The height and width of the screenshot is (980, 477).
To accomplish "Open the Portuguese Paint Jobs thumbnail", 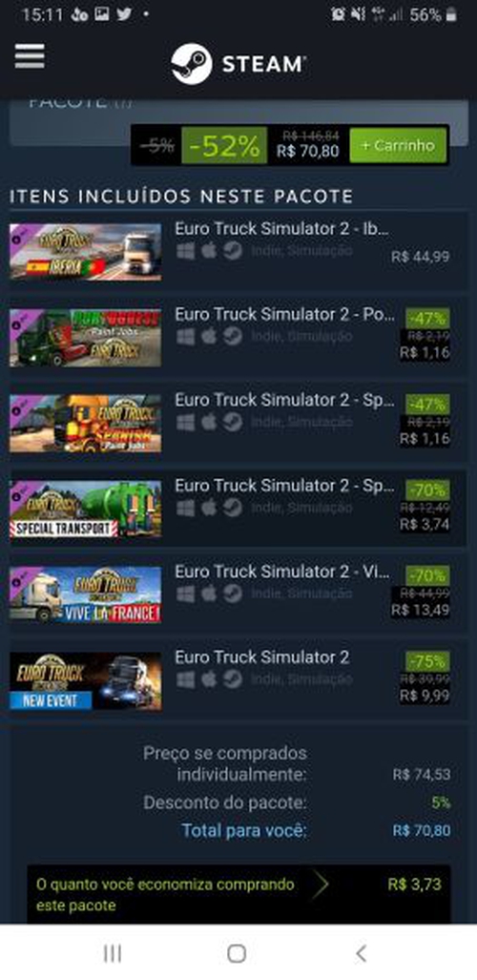I will 85,338.
